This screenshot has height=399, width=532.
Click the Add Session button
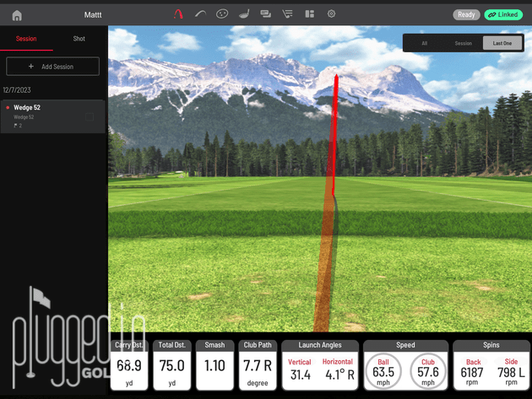tap(52, 66)
